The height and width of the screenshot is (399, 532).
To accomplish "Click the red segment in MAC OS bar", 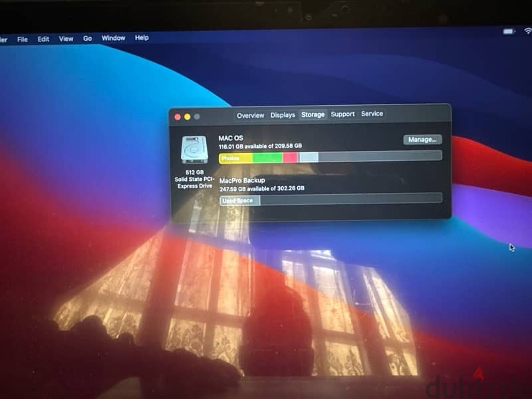I will click(291, 157).
